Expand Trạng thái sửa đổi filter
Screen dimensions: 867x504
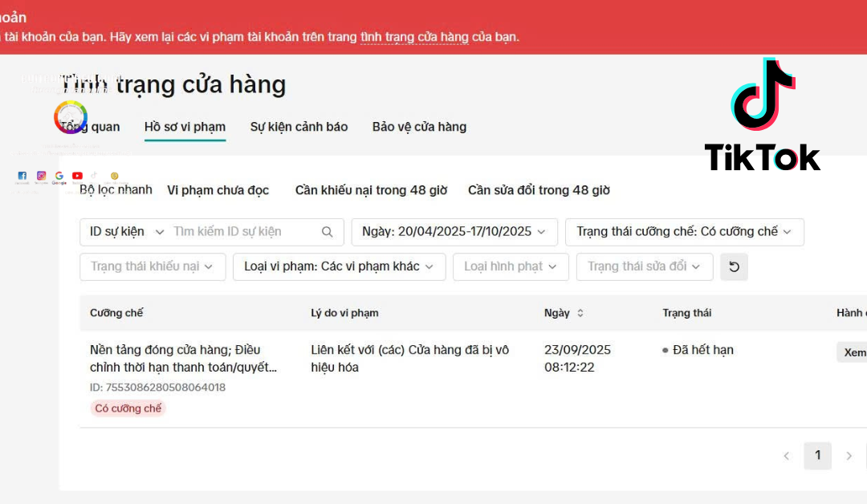click(x=645, y=267)
